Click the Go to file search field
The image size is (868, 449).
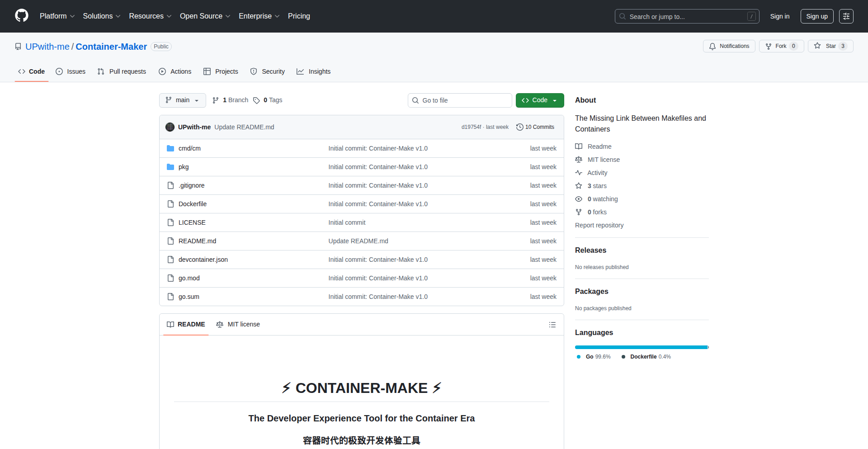coord(460,100)
